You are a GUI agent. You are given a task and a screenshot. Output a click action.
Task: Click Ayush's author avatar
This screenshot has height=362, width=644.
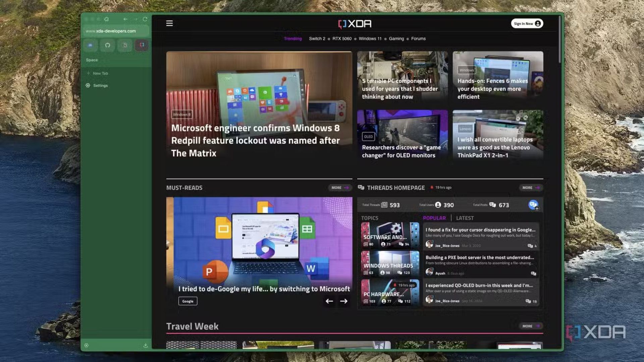click(429, 272)
